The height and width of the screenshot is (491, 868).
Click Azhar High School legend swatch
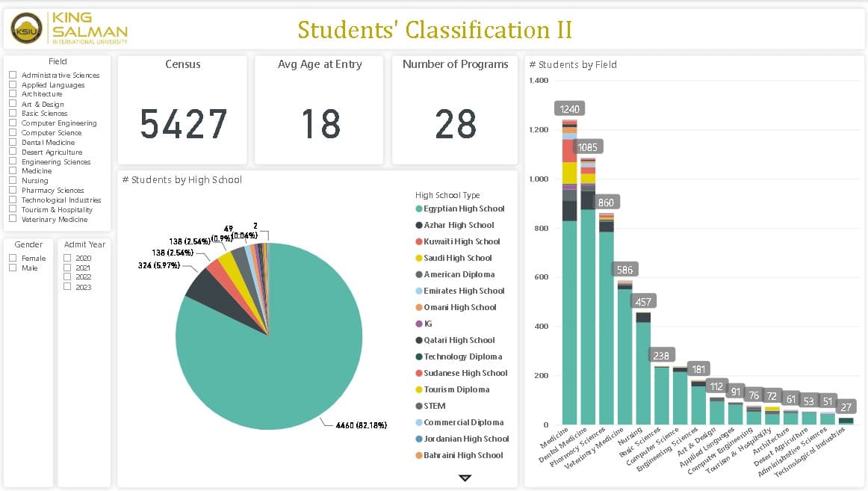click(419, 225)
